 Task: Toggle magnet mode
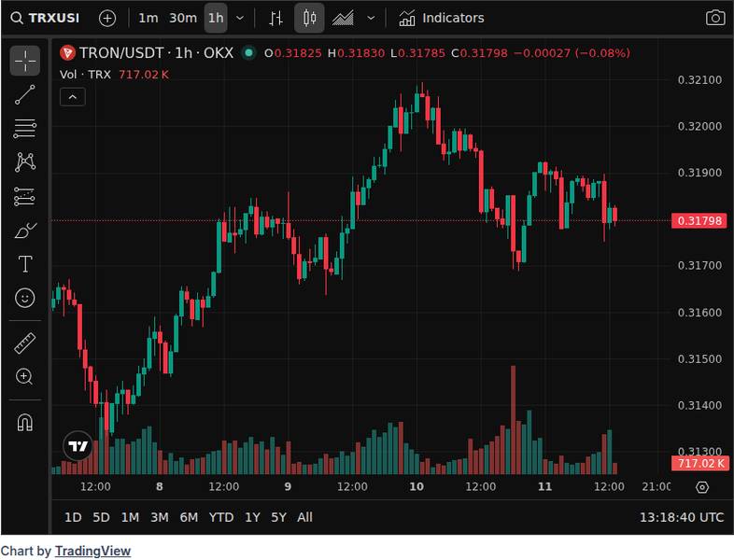point(25,423)
